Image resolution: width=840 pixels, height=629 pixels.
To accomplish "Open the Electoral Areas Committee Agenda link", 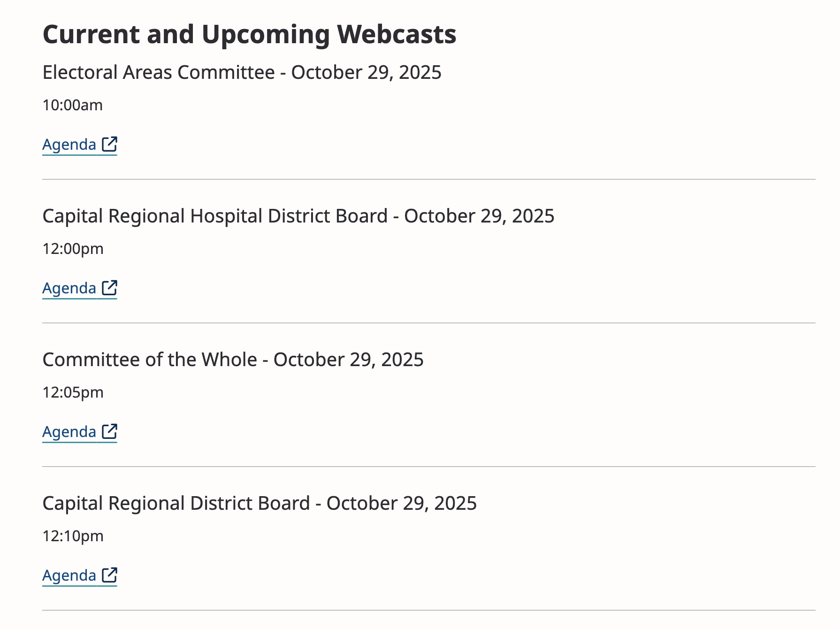I will coord(69,145).
